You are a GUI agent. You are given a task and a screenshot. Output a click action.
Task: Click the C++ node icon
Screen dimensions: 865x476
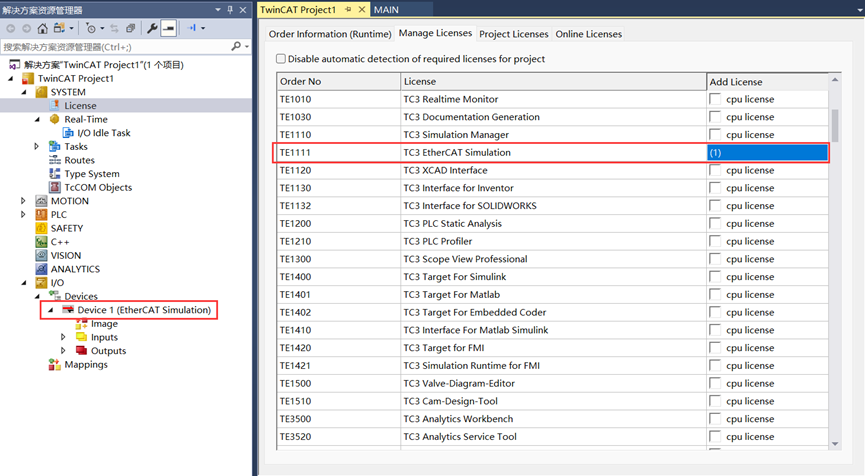41,242
